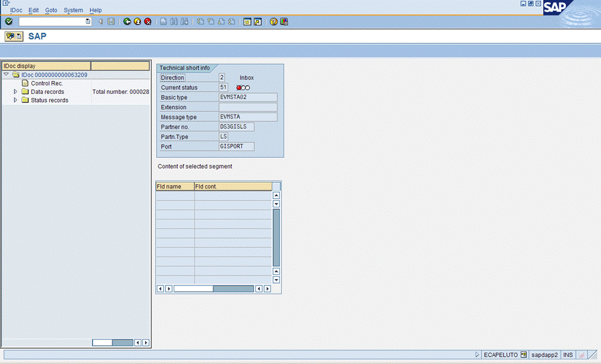The height and width of the screenshot is (364, 601).
Task: Collapse the IDoc 0000000000063209 tree node
Action: [x=6, y=74]
